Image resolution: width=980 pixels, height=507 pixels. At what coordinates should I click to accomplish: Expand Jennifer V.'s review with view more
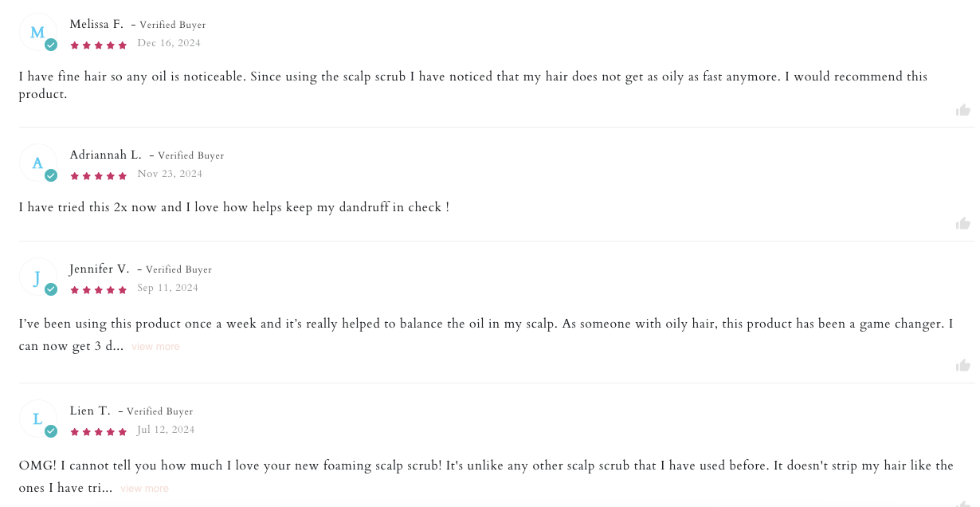155,347
